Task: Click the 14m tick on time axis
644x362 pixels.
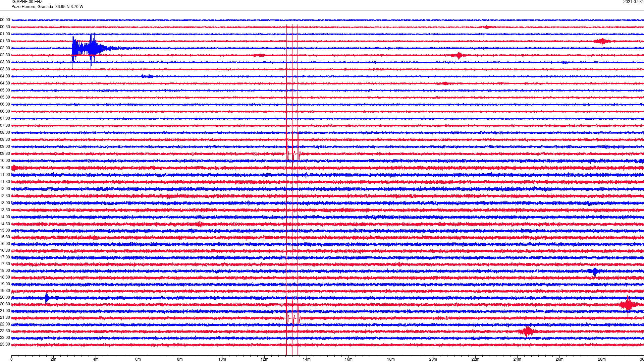Action: 307,359
